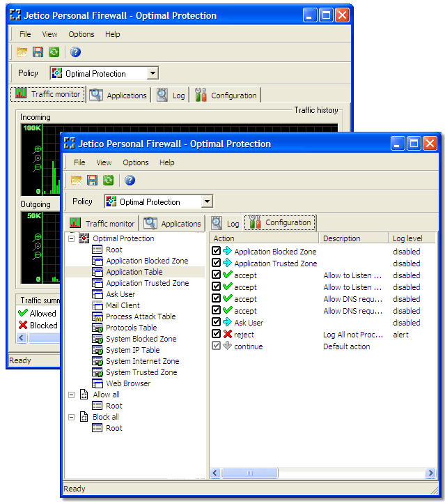Click the Block all policy document icon
The image size is (445, 504).
pos(84,417)
